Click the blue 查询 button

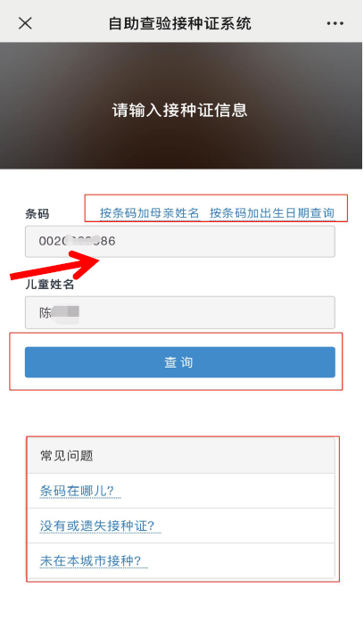tap(180, 362)
